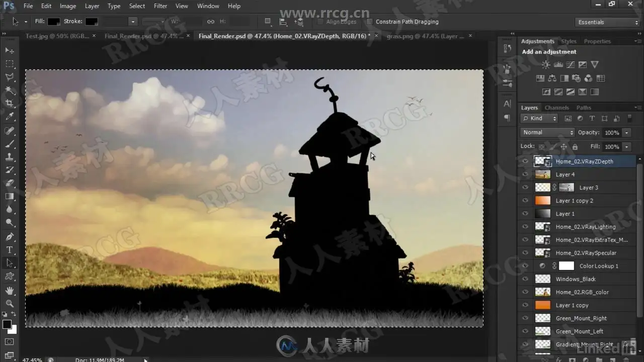Select the Polygonal Lasso tool
644x362 pixels.
tap(10, 77)
